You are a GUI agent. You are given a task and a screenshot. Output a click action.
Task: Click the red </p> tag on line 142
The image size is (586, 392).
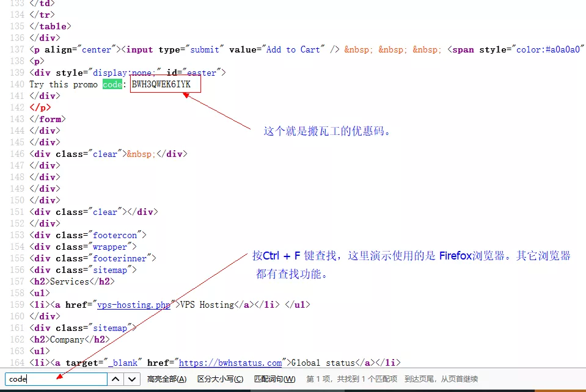(x=40, y=107)
